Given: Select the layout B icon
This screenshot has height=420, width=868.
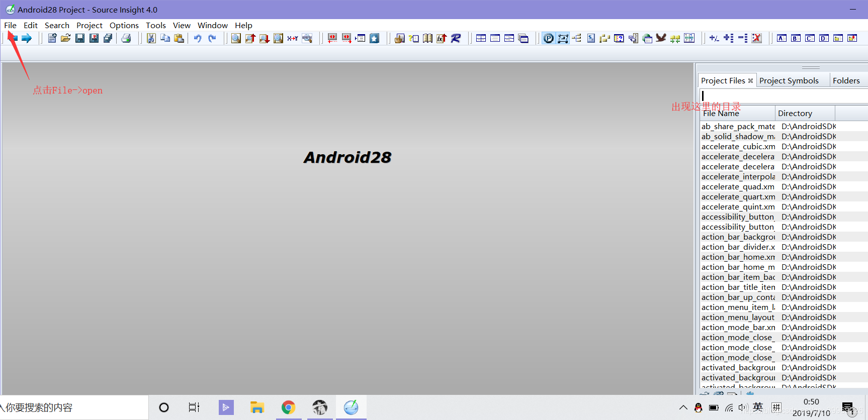Looking at the screenshot, I should click(x=796, y=38).
